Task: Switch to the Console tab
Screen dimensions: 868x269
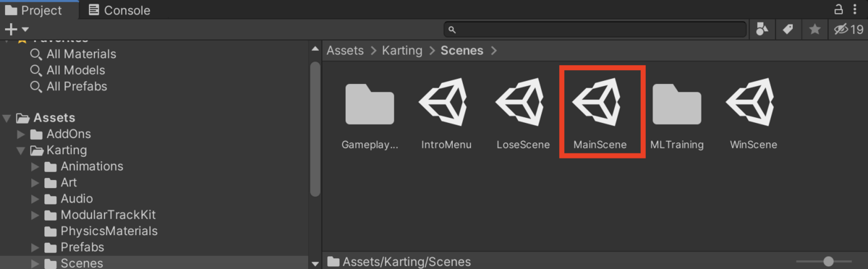Action: [119, 10]
